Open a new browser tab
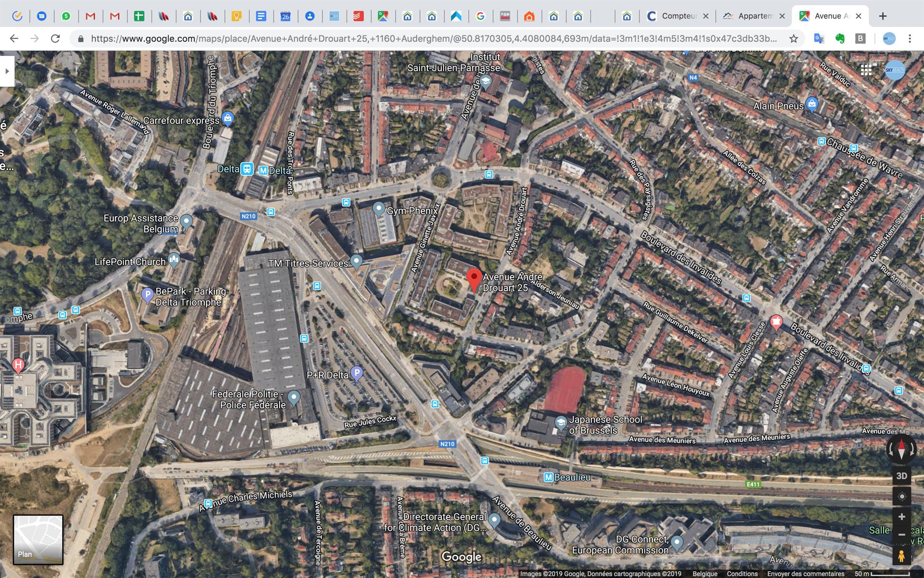Viewport: 924px width, 578px height. 883,16
